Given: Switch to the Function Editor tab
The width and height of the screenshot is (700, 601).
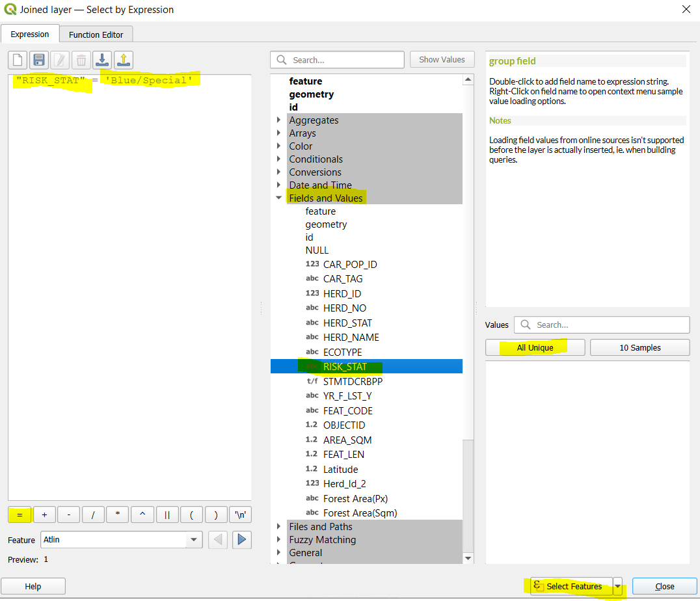Looking at the screenshot, I should point(96,34).
